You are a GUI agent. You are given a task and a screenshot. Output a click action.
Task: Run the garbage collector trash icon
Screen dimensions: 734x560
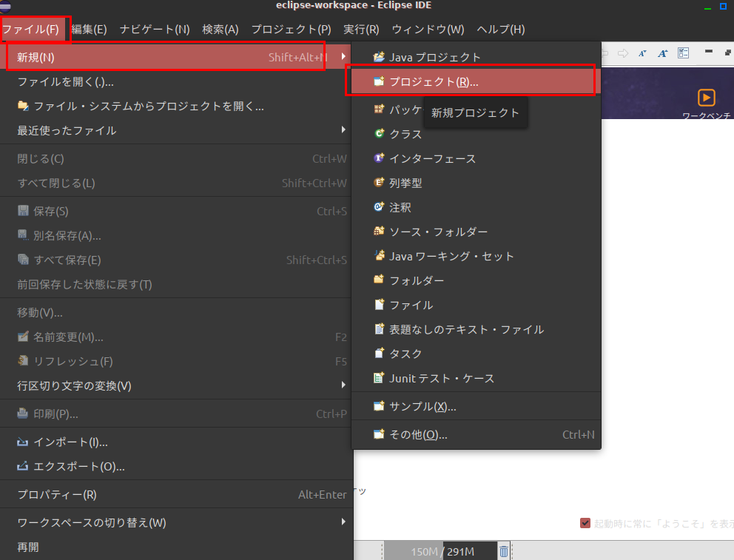pos(504,552)
